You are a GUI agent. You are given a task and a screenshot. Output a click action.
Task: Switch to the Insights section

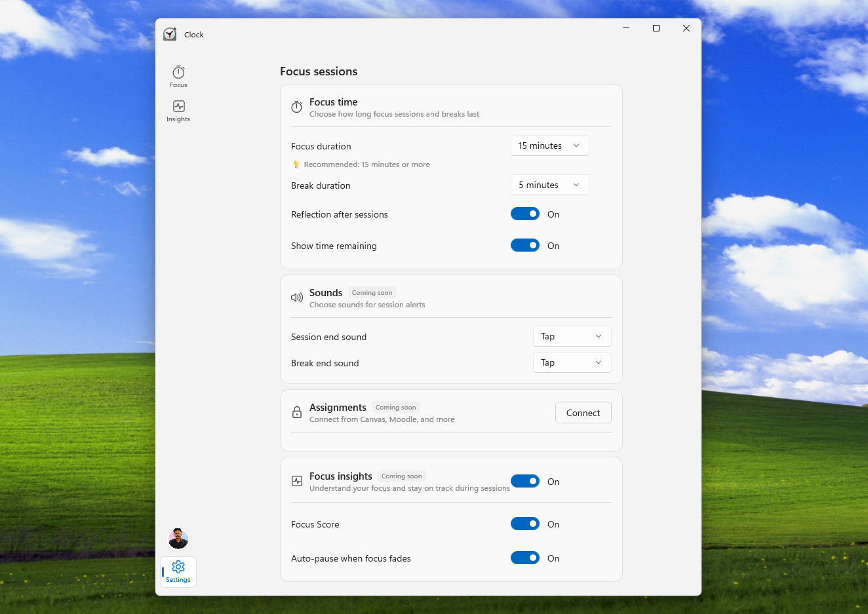pos(178,111)
